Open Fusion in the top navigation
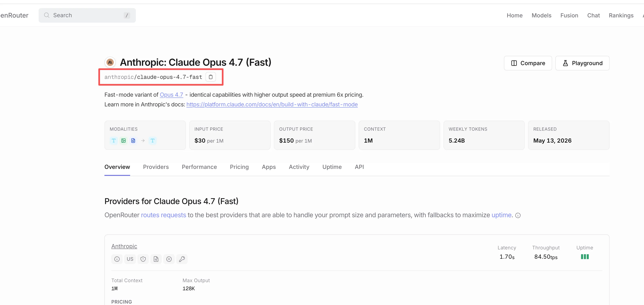Screen dimensions: 644x305 tap(569, 16)
